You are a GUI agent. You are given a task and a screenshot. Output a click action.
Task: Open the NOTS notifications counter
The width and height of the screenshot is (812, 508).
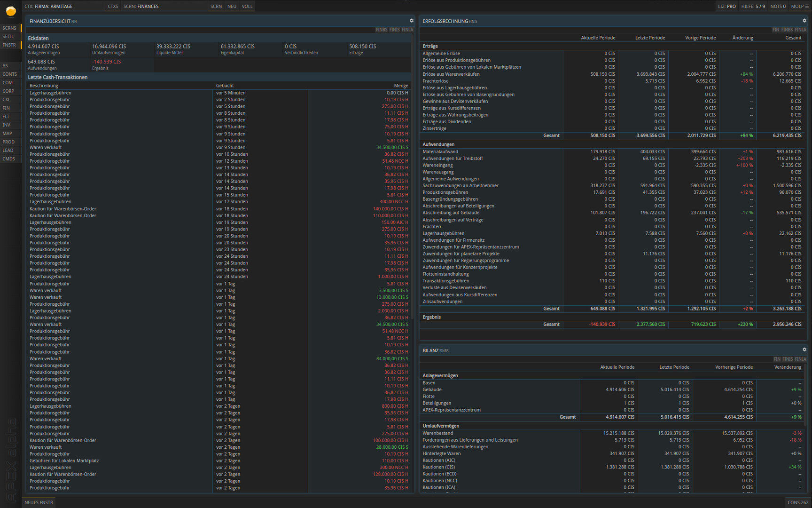[x=778, y=7]
